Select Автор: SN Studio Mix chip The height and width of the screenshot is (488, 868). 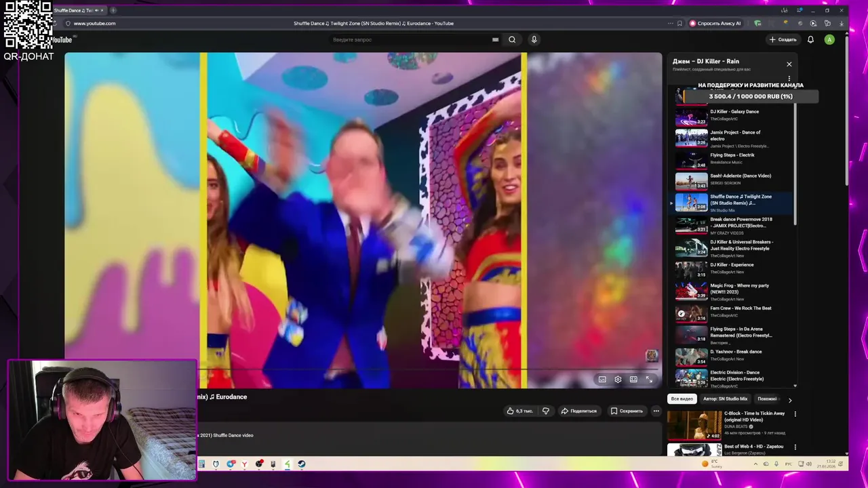725,399
